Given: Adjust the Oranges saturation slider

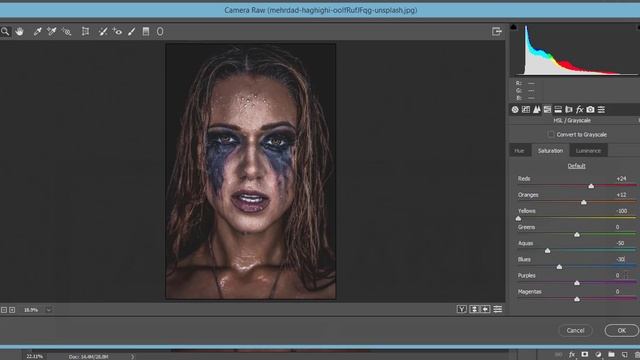Looking at the screenshot, I should point(584,202).
